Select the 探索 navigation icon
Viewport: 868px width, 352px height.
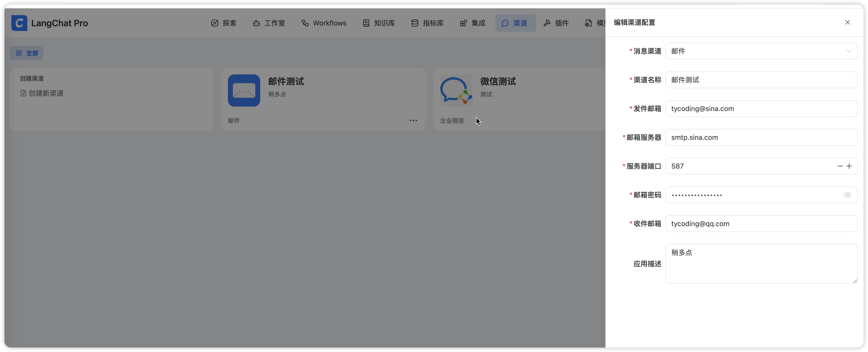coord(215,23)
